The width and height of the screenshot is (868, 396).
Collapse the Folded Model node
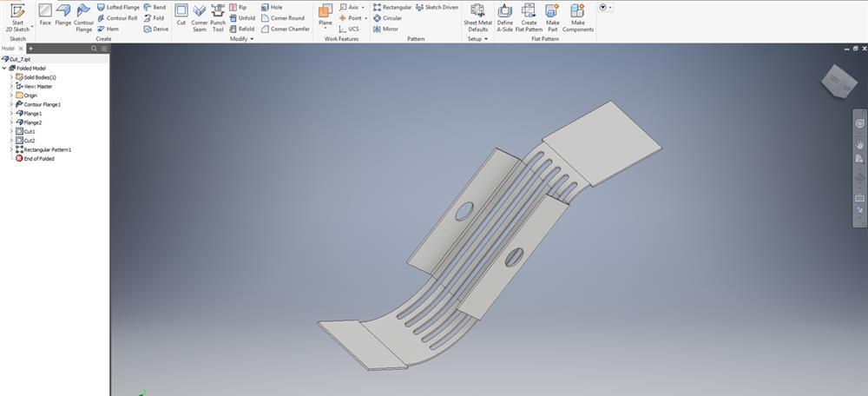click(4, 68)
